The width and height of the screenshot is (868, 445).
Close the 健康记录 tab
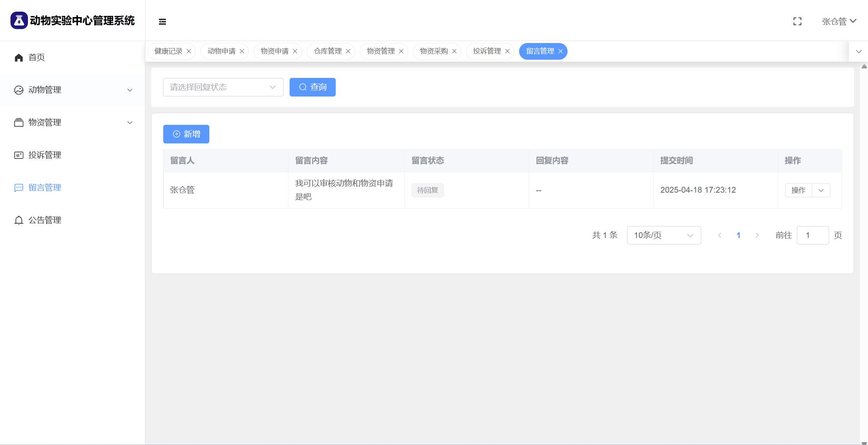tap(189, 51)
